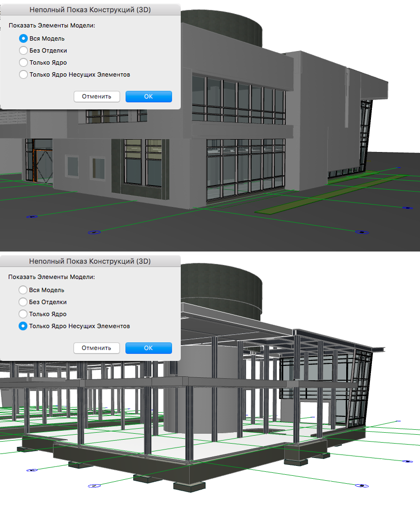Click the lower dialog title 'Неполный Показ Конструкций (3D)'
Viewport: 420px width, 505px height.
click(x=90, y=261)
